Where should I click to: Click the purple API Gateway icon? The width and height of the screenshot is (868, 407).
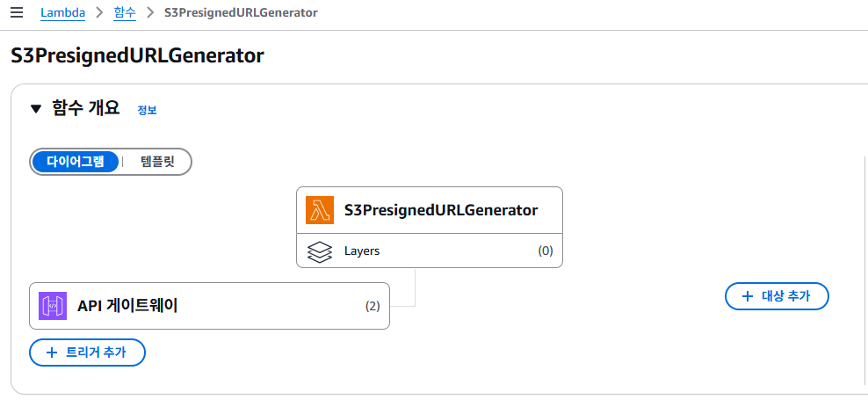coord(53,306)
